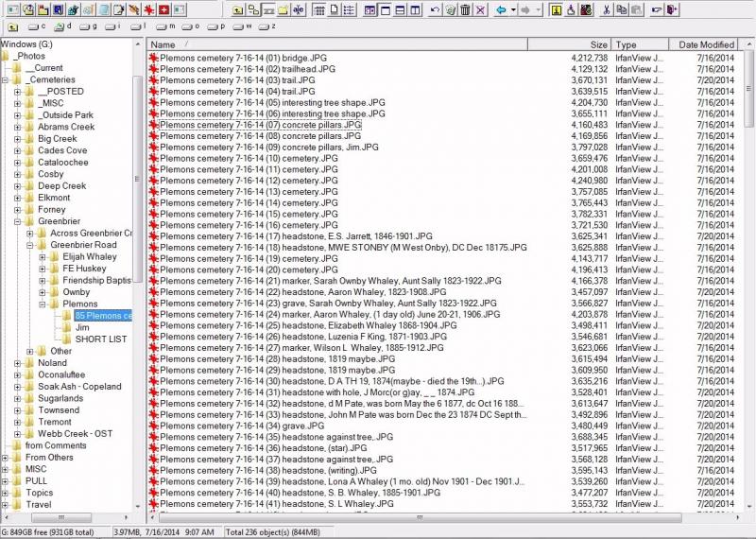The width and height of the screenshot is (756, 539).
Task: Switch to drive z button
Action: tap(266, 26)
